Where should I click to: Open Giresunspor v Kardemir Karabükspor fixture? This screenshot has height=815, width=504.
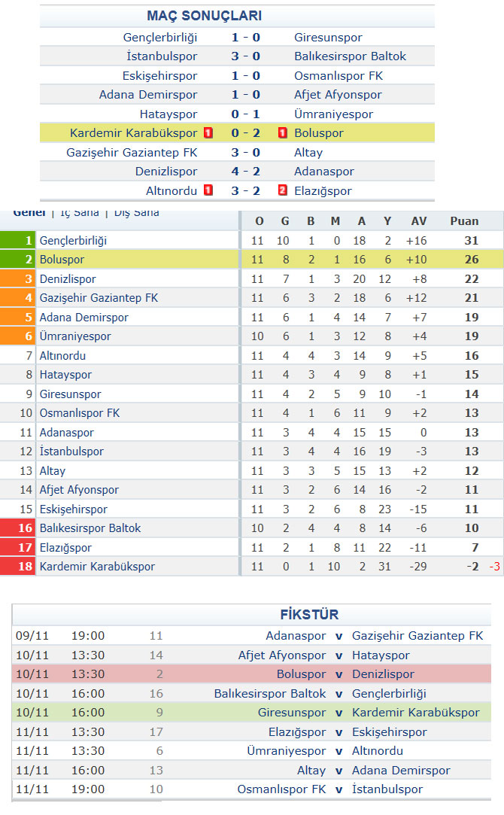[x=251, y=713]
